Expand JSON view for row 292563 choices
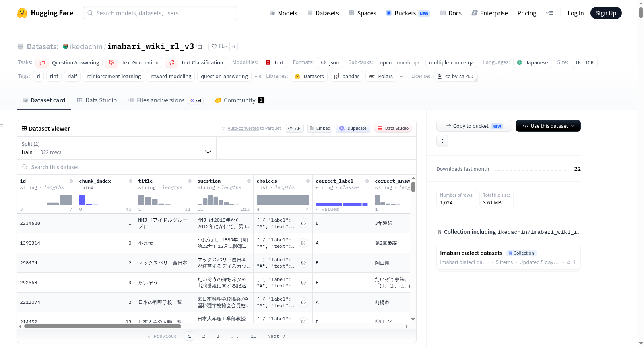644x347 pixels. coord(304,283)
